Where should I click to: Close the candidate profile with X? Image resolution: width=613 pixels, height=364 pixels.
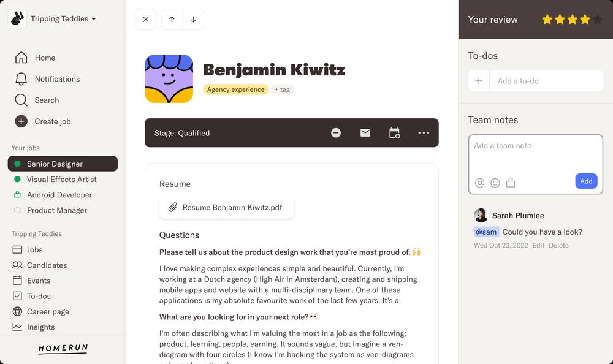pos(145,20)
